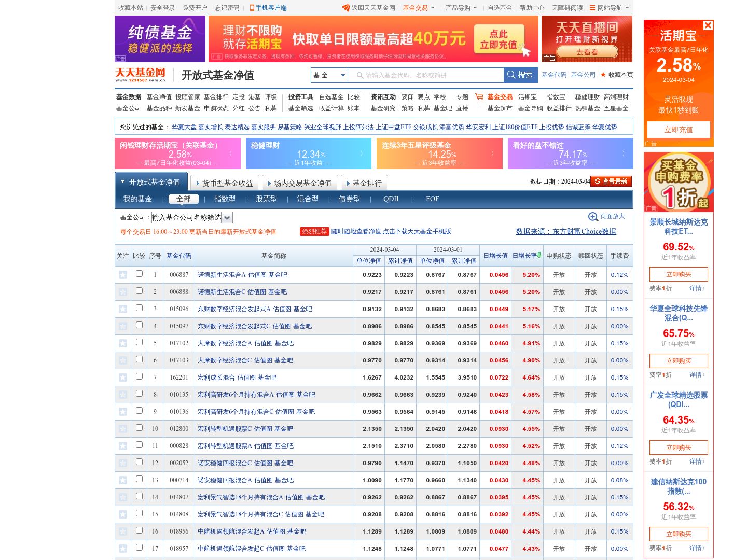Click the 收藏本页 star icon

(603, 75)
